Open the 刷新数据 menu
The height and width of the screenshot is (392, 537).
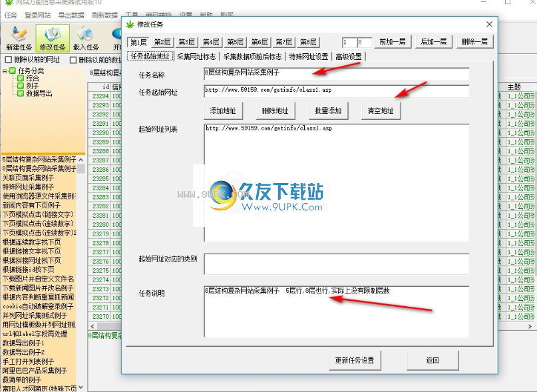(104, 15)
